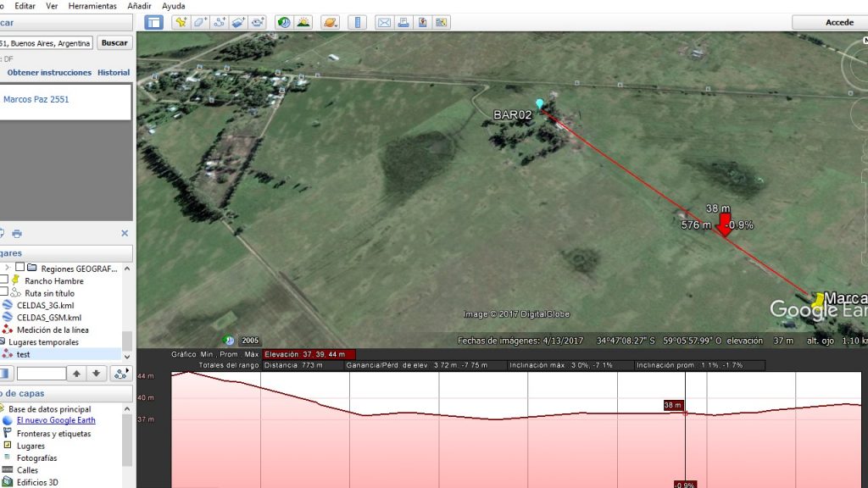Select Ruta sin título path item
The image size is (868, 488).
tap(49, 293)
